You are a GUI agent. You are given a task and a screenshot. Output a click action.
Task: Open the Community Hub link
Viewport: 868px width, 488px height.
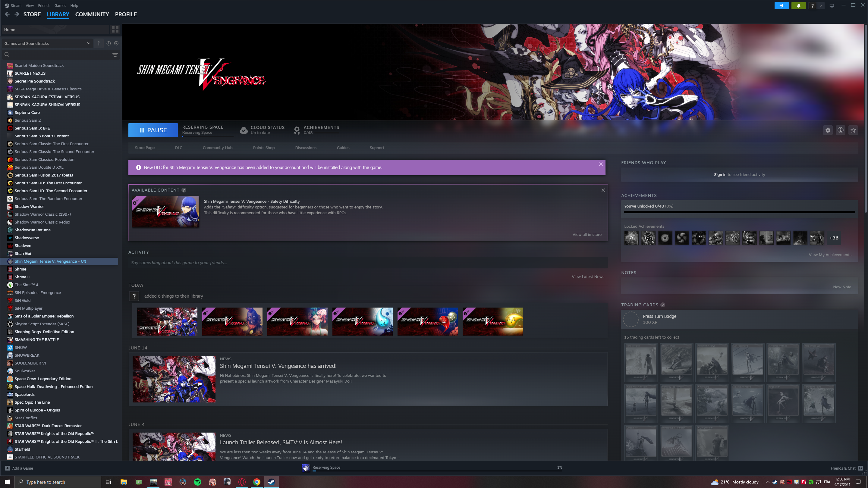tap(217, 148)
